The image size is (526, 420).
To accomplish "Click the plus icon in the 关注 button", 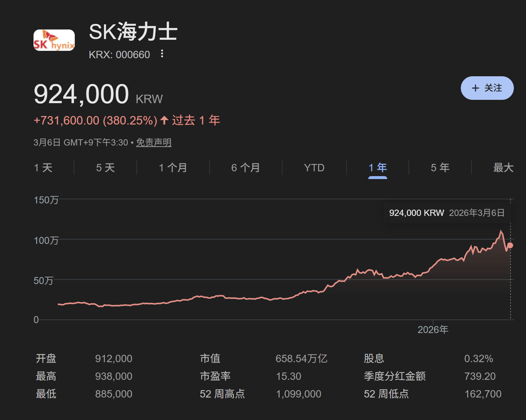I will tap(475, 88).
